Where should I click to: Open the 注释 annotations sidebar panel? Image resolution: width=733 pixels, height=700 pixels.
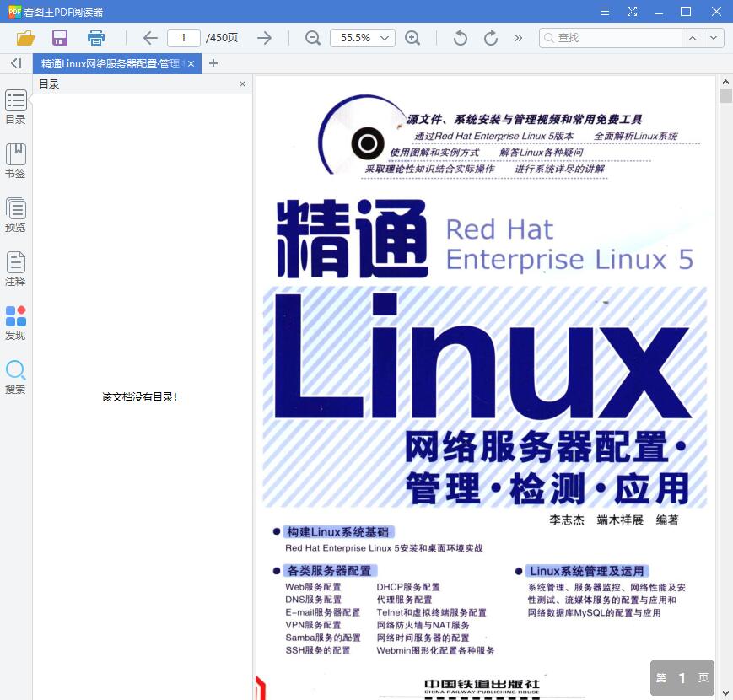tap(15, 269)
